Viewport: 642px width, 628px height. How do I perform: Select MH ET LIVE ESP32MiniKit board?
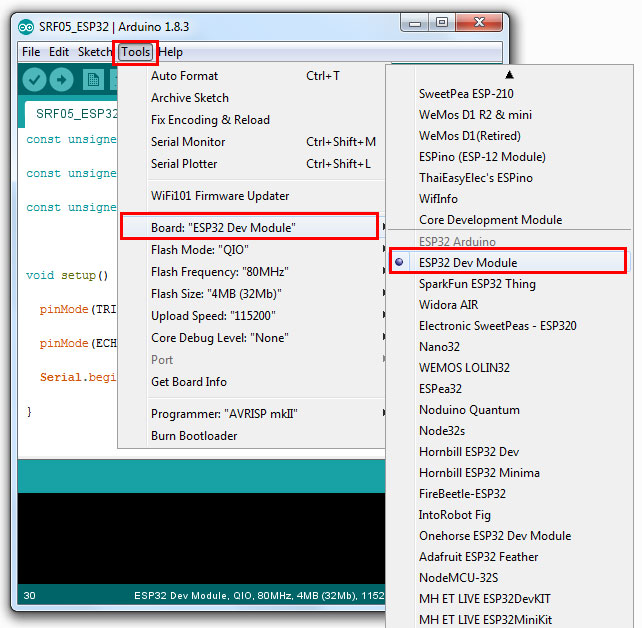click(x=509, y=619)
